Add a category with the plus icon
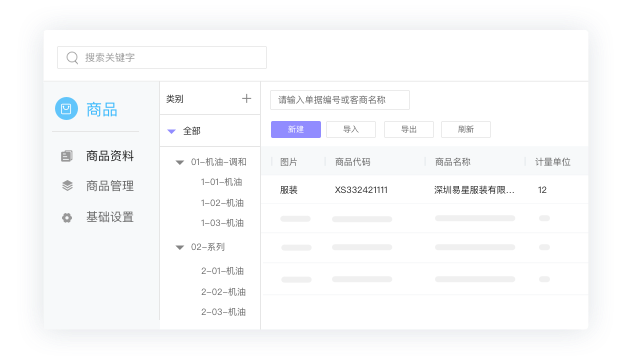640x360 pixels. coord(247,98)
